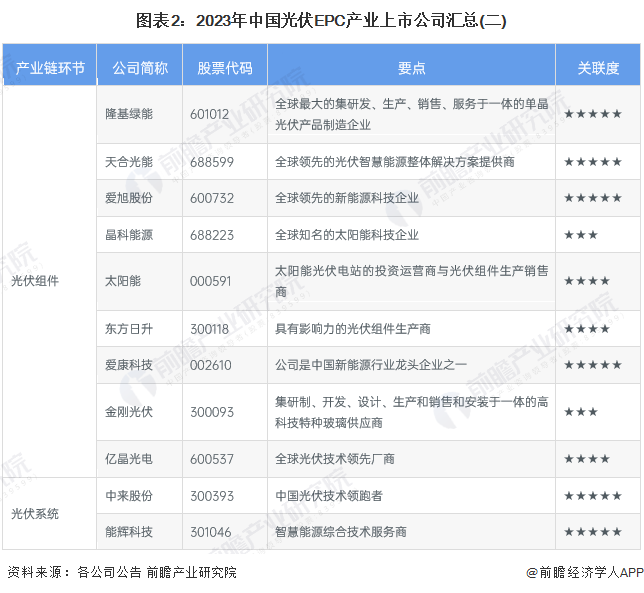
Task: Click company name '爱康科技'
Action: click(129, 365)
